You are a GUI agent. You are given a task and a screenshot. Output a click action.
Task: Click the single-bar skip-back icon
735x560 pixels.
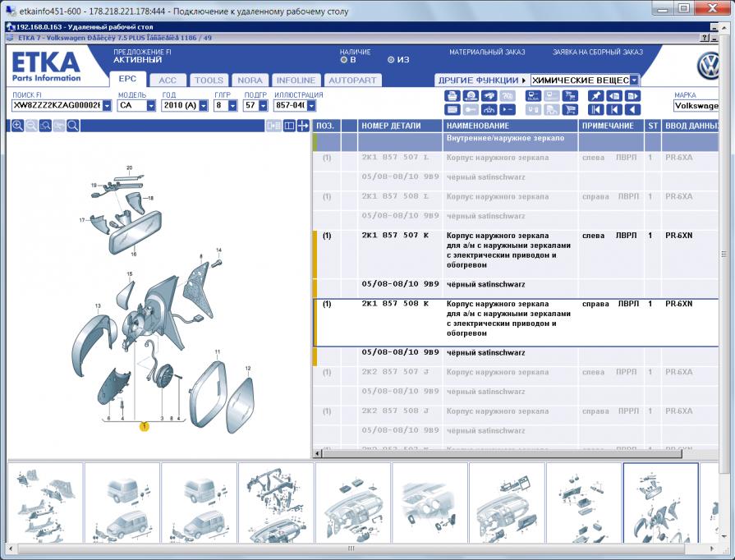click(614, 110)
